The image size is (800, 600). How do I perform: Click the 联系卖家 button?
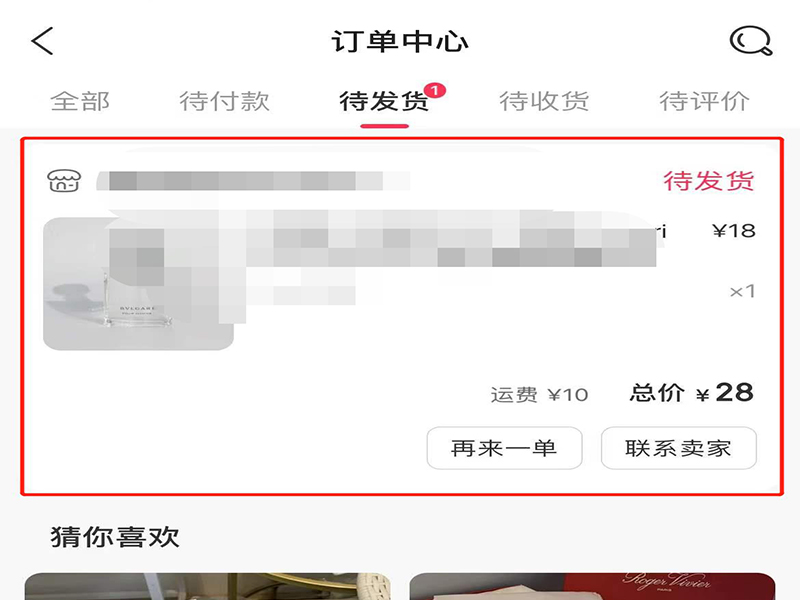(679, 448)
